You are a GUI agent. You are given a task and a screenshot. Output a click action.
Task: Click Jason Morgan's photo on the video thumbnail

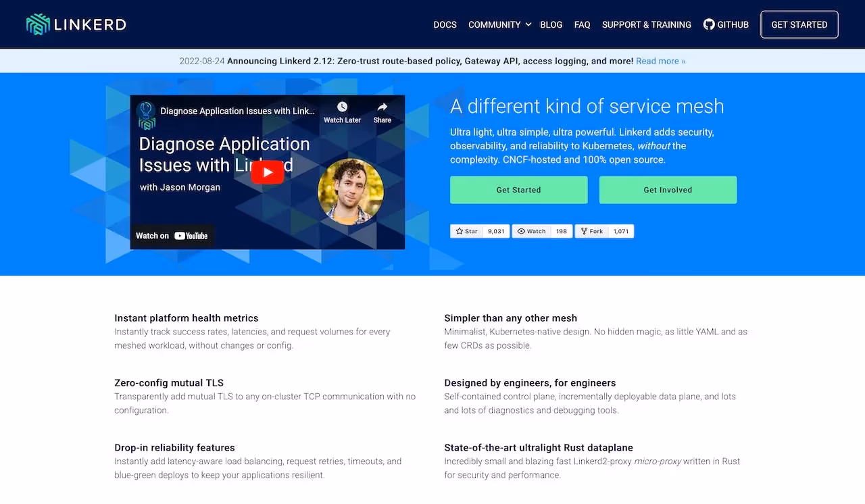351,191
